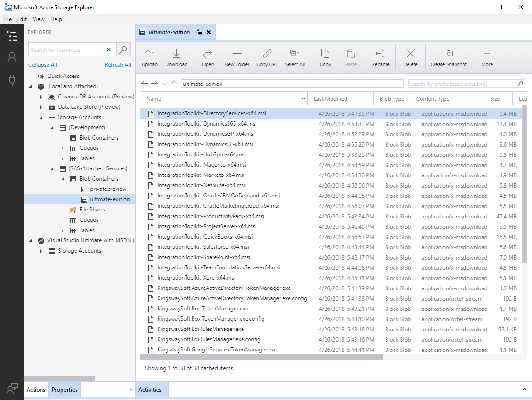This screenshot has height=400, width=532.
Task: Click the Copy toolbar button
Action: (x=325, y=58)
